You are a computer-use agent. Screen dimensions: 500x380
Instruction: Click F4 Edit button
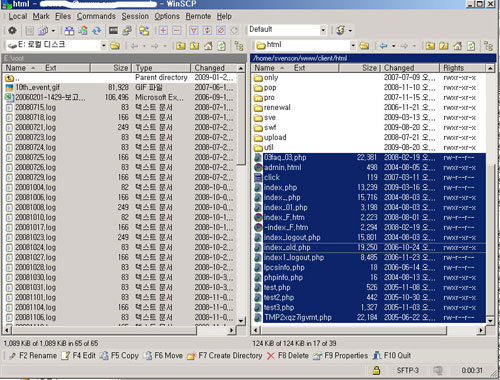click(79, 356)
